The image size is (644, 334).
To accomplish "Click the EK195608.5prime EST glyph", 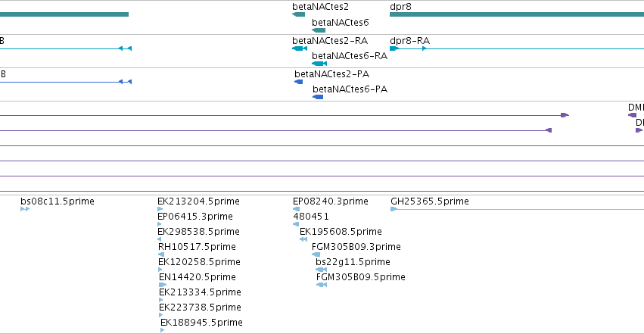I will 303,239.
